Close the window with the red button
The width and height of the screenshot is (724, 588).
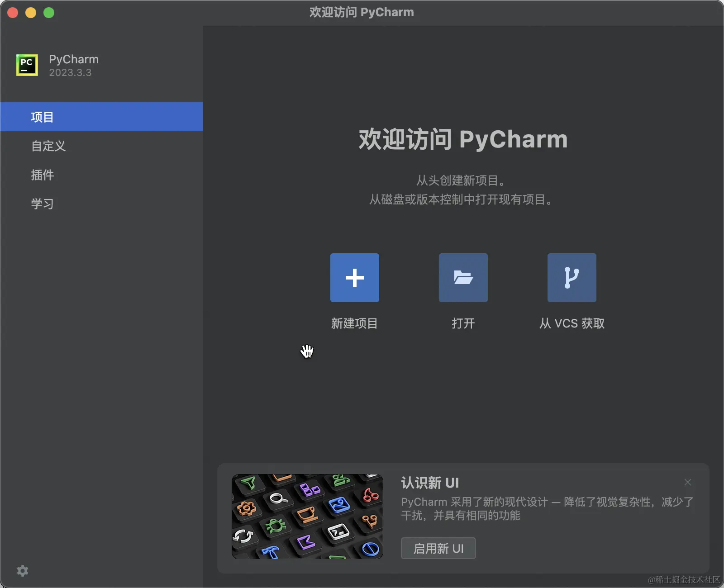coord(13,13)
